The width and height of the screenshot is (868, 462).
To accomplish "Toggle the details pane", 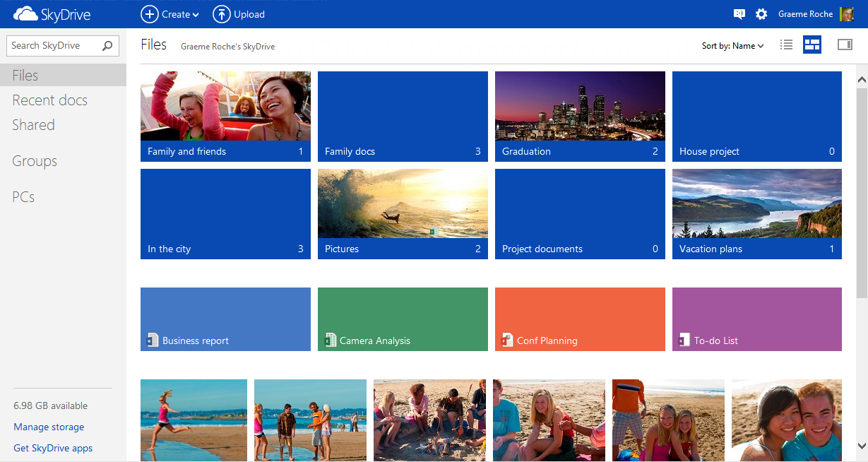I will point(845,45).
